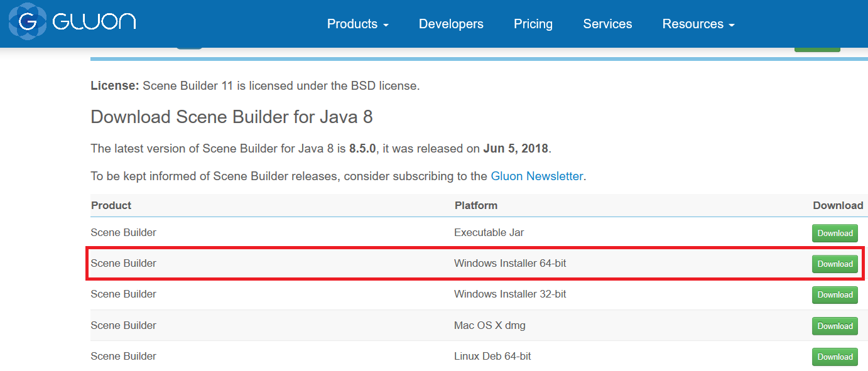The height and width of the screenshot is (371, 868).
Task: Download the Executable Jar version
Action: pyautogui.click(x=835, y=233)
